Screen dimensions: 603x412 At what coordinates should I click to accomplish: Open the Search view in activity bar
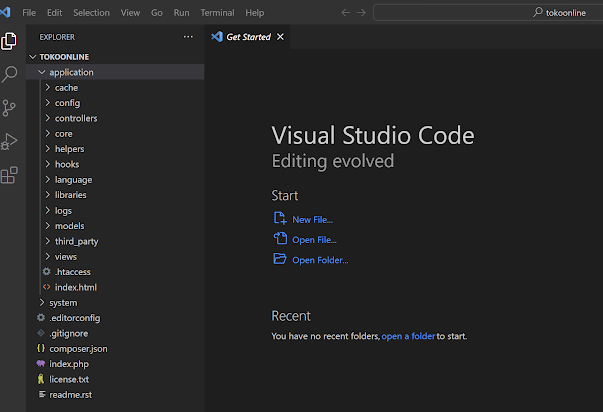[9, 74]
